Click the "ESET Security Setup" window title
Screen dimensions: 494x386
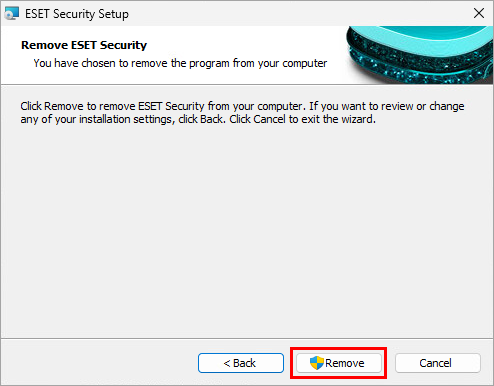[77, 14]
